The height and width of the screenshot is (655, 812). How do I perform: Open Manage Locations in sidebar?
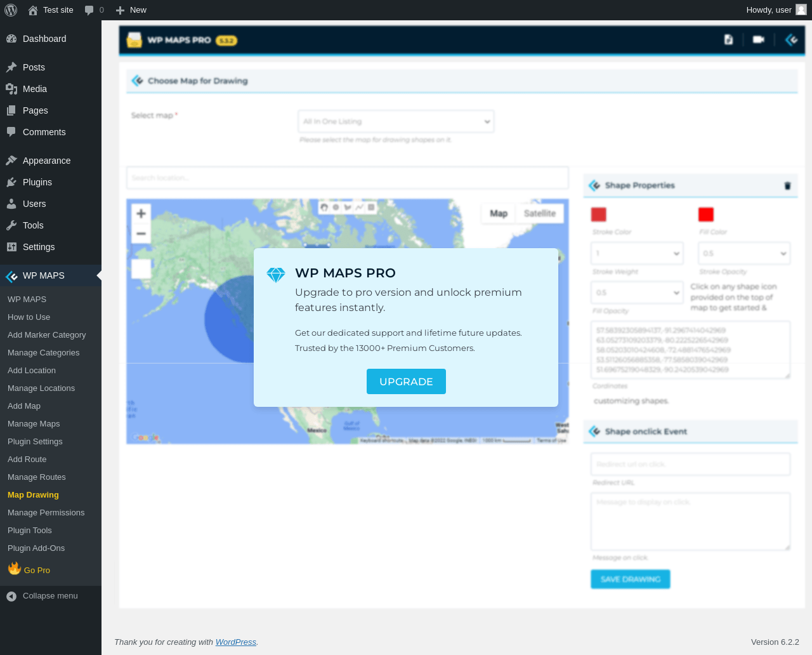[x=41, y=388]
